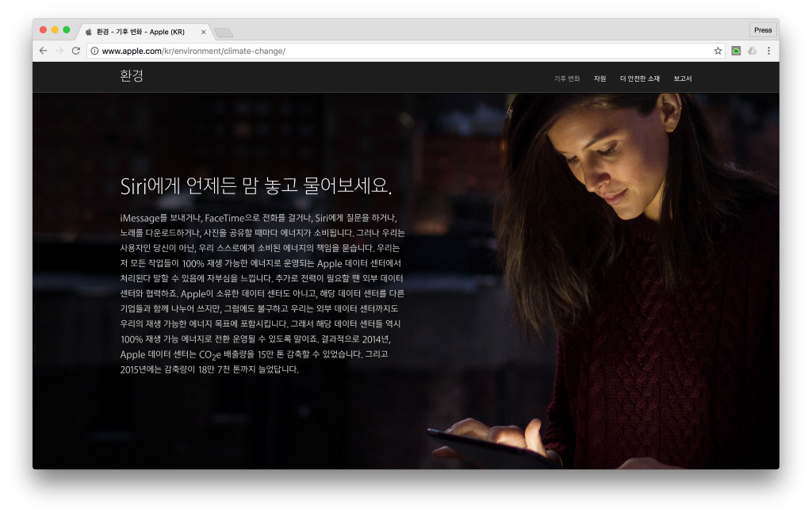Reload the current Apple environment page
The width and height of the screenshot is (812, 516).
tap(76, 51)
